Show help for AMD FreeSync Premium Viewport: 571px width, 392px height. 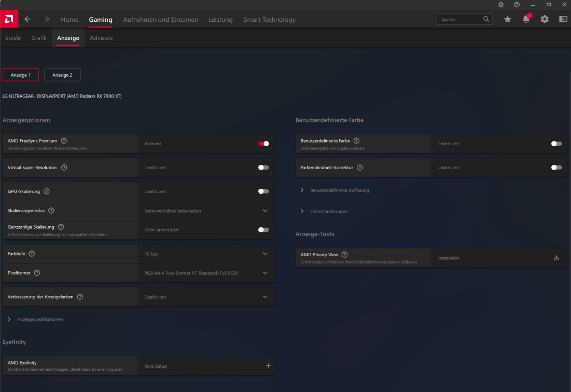click(x=64, y=141)
